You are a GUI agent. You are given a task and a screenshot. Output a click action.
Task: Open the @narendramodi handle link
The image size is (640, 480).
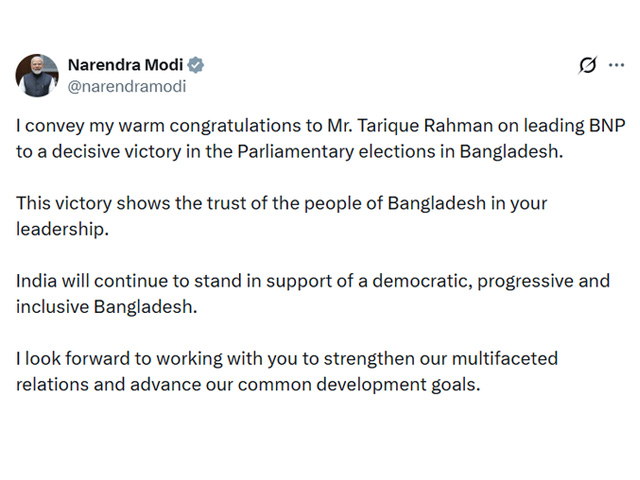[x=126, y=86]
